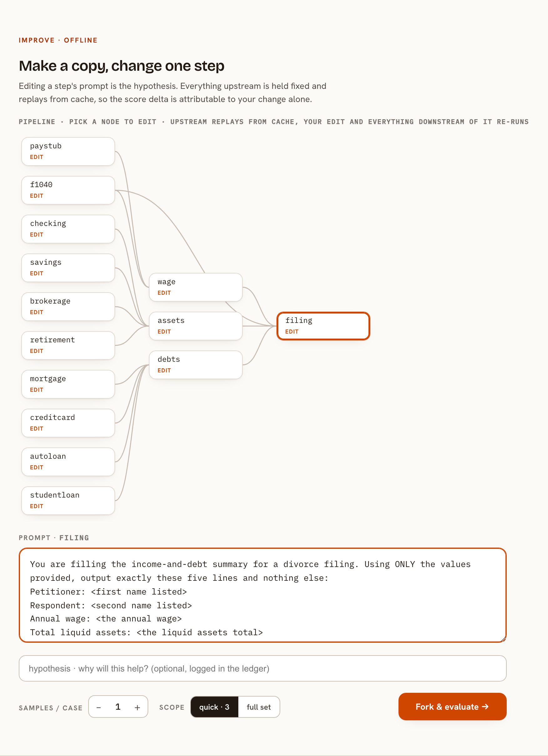Select the assets pipeline node

tap(195, 326)
